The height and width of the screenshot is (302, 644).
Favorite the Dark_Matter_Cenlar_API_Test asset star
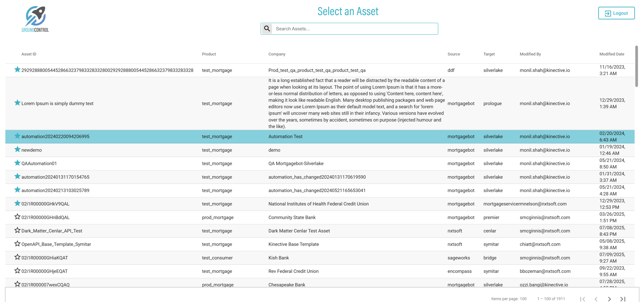(17, 230)
